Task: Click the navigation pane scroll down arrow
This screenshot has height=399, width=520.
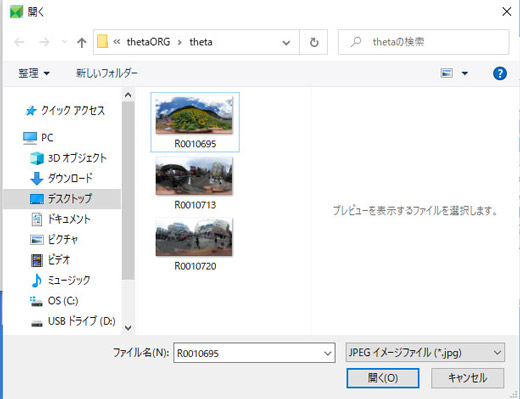Action: [128, 328]
